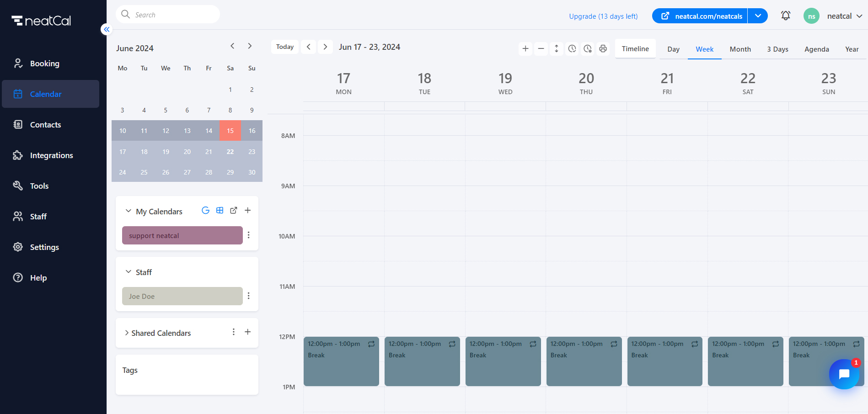Open the booking link dropdown arrow
The height and width of the screenshot is (414, 868).
[x=758, y=16]
